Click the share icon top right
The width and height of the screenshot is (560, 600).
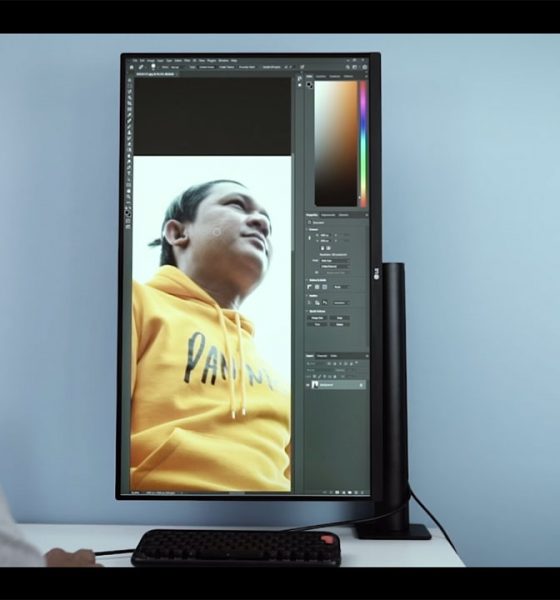tap(364, 67)
